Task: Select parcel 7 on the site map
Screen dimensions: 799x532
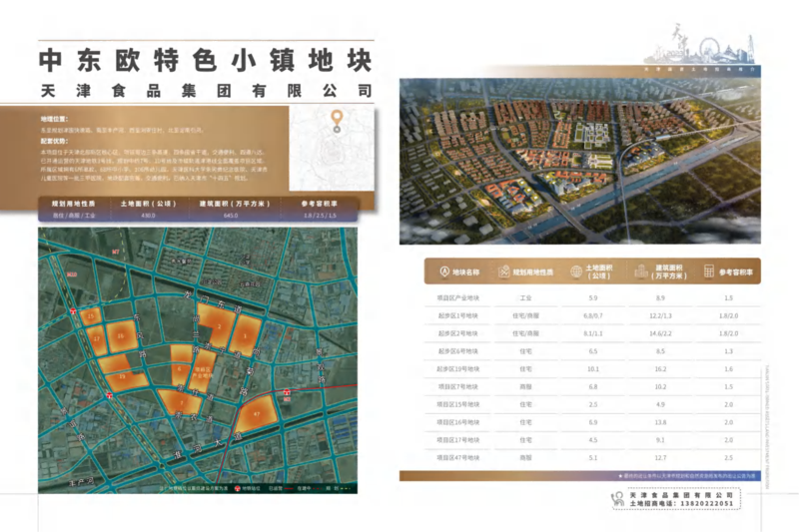Action: coord(181,401)
